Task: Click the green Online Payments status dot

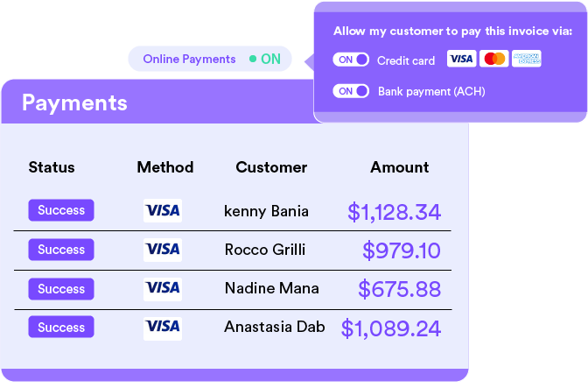Action: pos(253,59)
